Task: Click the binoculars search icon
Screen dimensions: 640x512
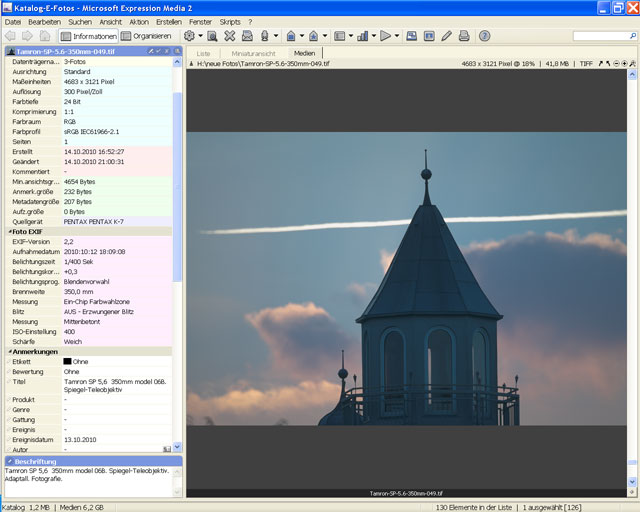Action: [x=212, y=36]
